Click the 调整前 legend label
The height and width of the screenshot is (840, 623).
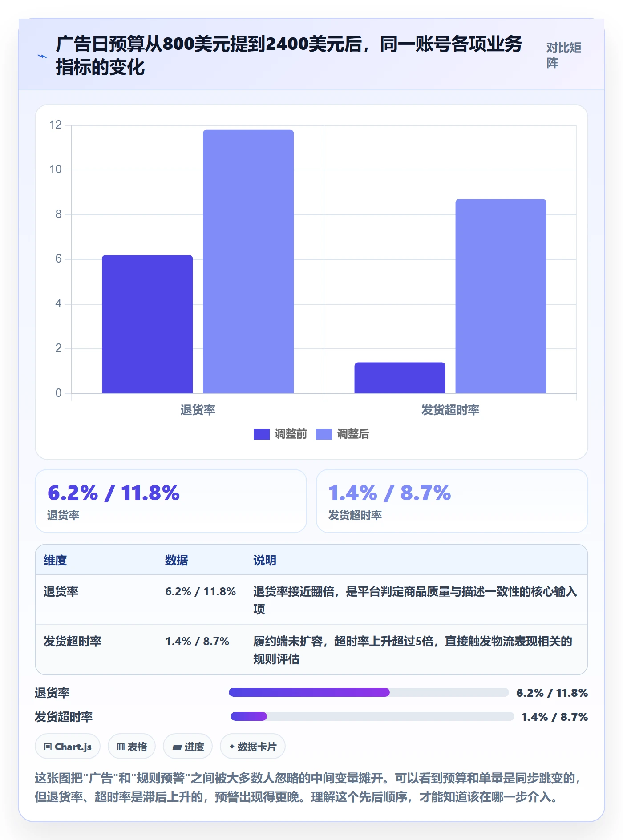[291, 434]
